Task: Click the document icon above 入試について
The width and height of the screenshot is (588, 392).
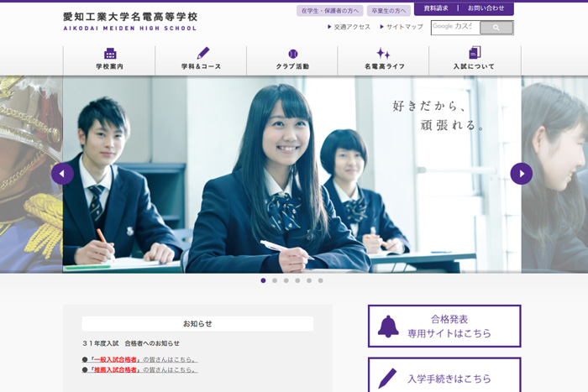Action: 475,53
